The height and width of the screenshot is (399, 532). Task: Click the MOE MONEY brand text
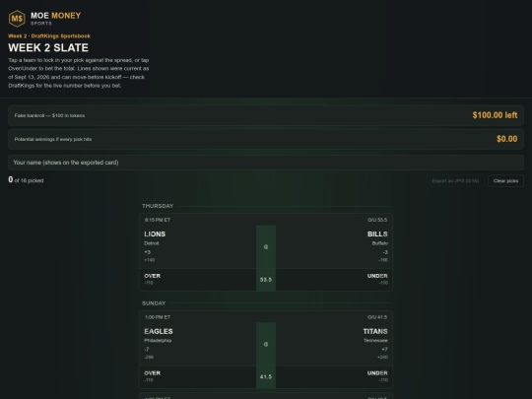point(55,16)
